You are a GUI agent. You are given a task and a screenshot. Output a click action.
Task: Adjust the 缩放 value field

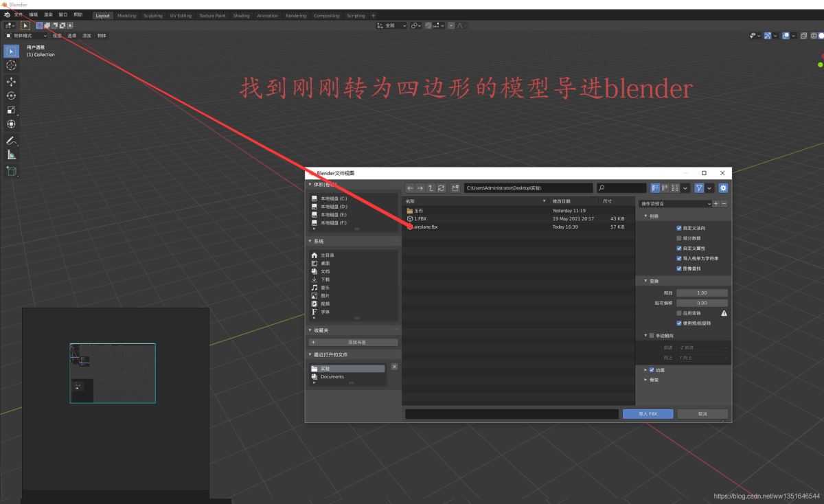point(702,293)
